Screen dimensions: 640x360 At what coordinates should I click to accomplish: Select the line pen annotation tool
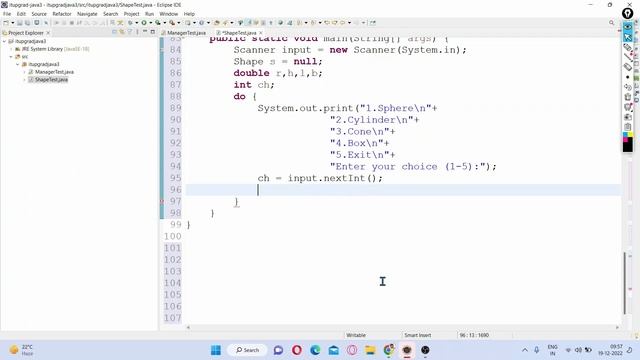click(628, 58)
